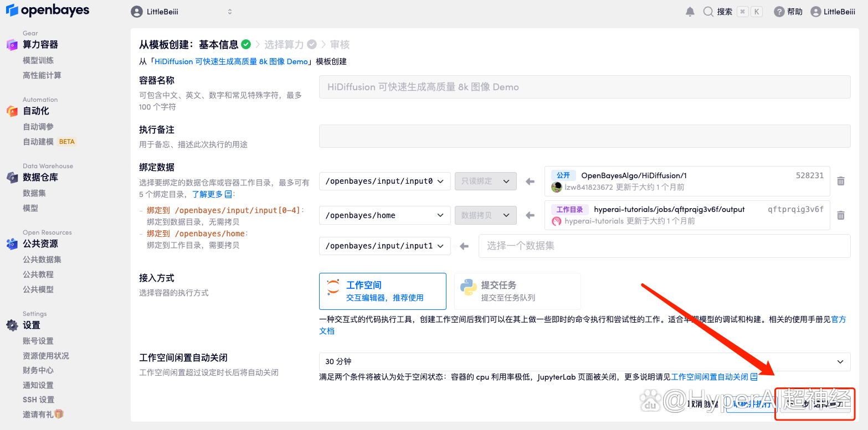The width and height of the screenshot is (868, 430).
Task: Open 数据集 in the sidebar
Action: click(x=34, y=193)
